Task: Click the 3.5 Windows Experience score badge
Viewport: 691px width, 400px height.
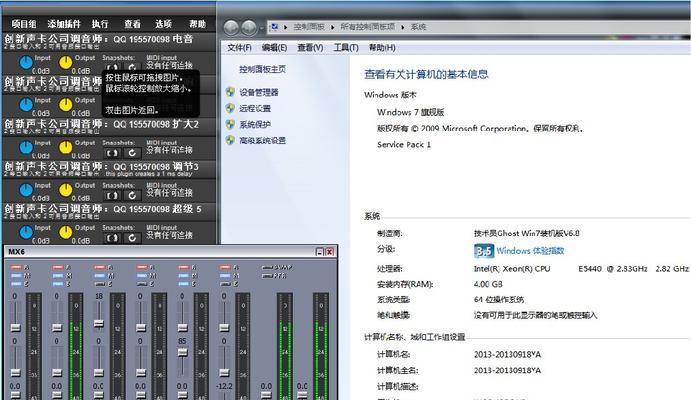Action: [484, 251]
